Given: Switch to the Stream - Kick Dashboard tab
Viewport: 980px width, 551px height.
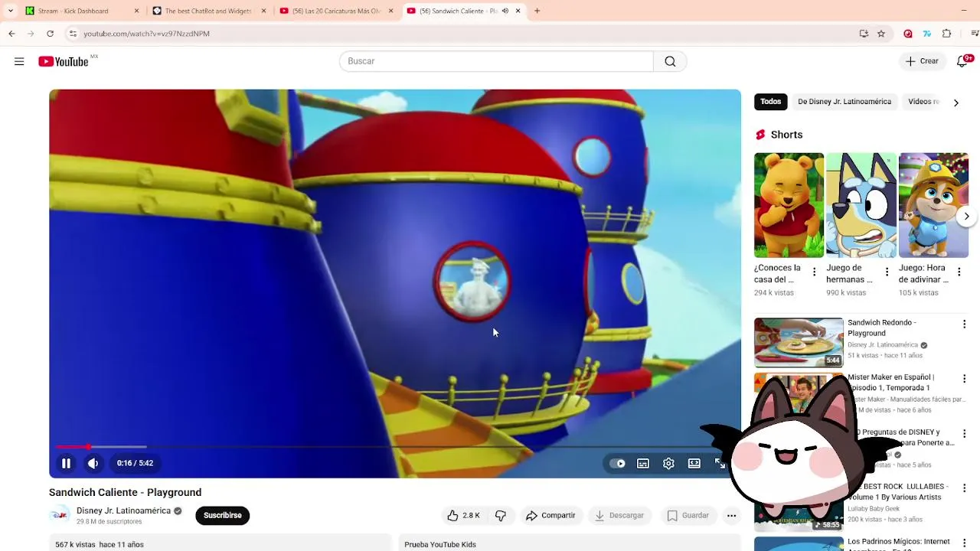Looking at the screenshot, I should (x=80, y=11).
